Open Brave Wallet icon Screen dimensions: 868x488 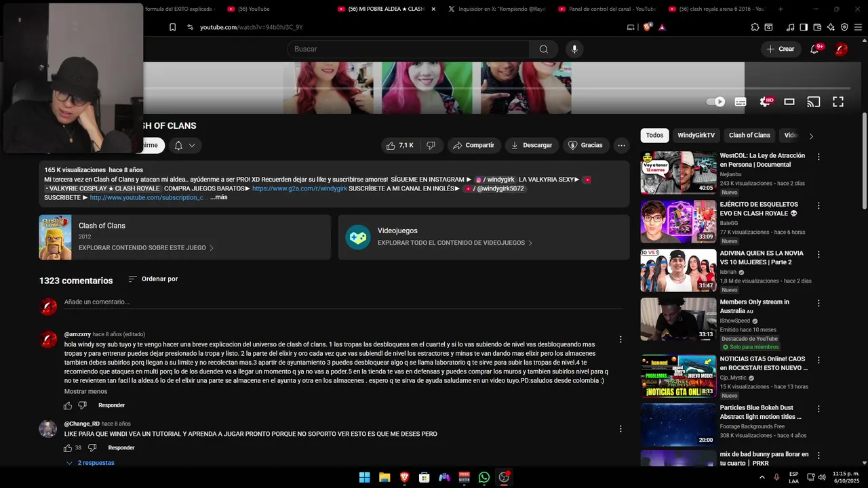pos(817,27)
